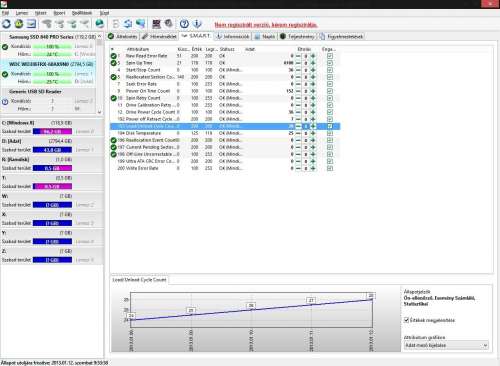This screenshot has height=366, width=500.
Task: Toggle the checkbox in Seek Error Rate row
Action: coord(330,84)
